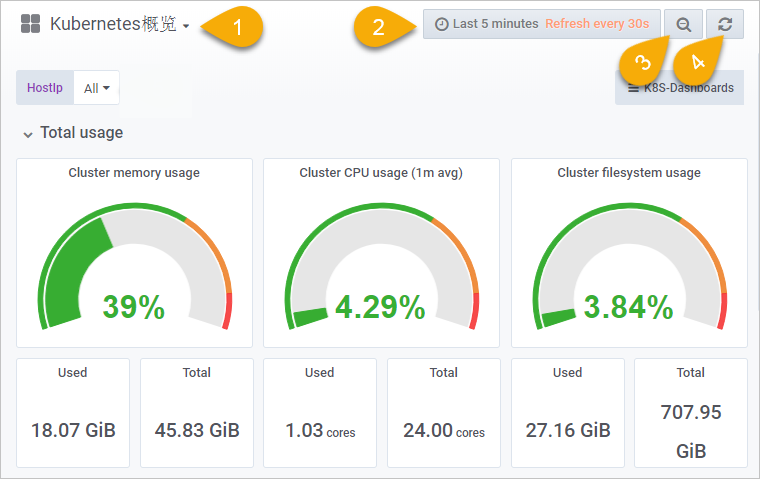The height and width of the screenshot is (479, 760).
Task: Click the Cluster filesystem usage panel title
Action: 629,173
